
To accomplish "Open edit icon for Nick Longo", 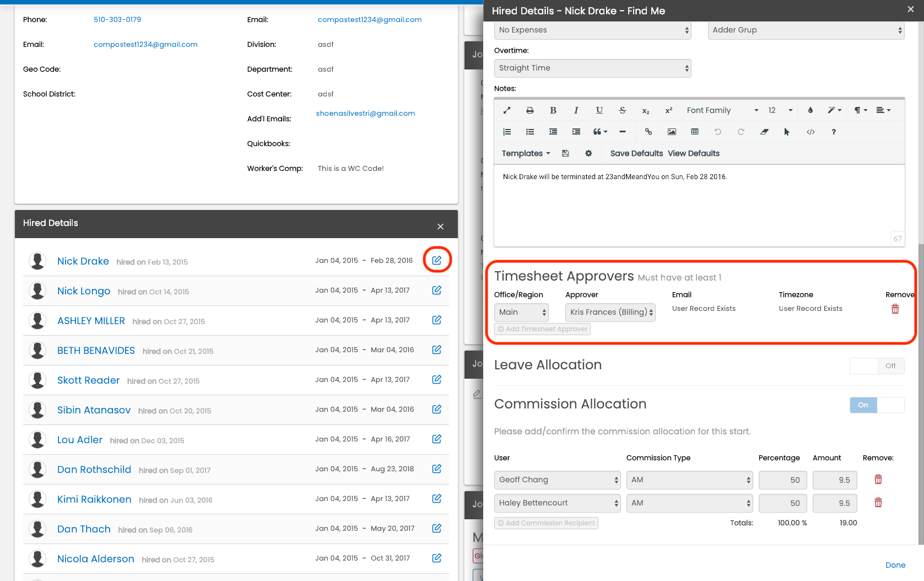I will tap(436, 290).
